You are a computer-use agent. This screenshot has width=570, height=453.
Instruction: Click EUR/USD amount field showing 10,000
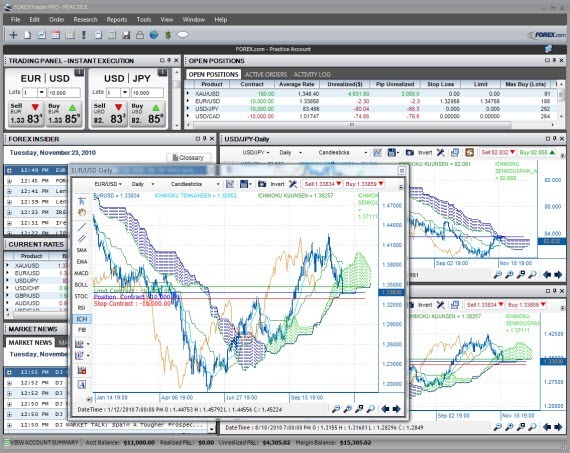coord(64,93)
